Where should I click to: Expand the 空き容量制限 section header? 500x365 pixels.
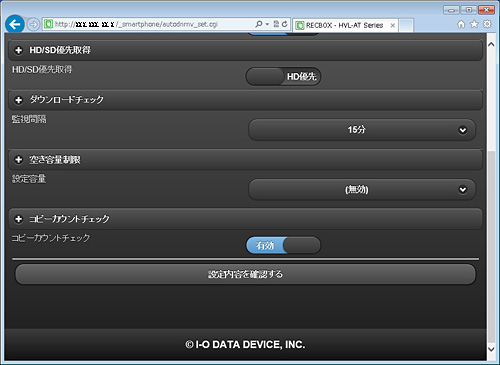245,160
